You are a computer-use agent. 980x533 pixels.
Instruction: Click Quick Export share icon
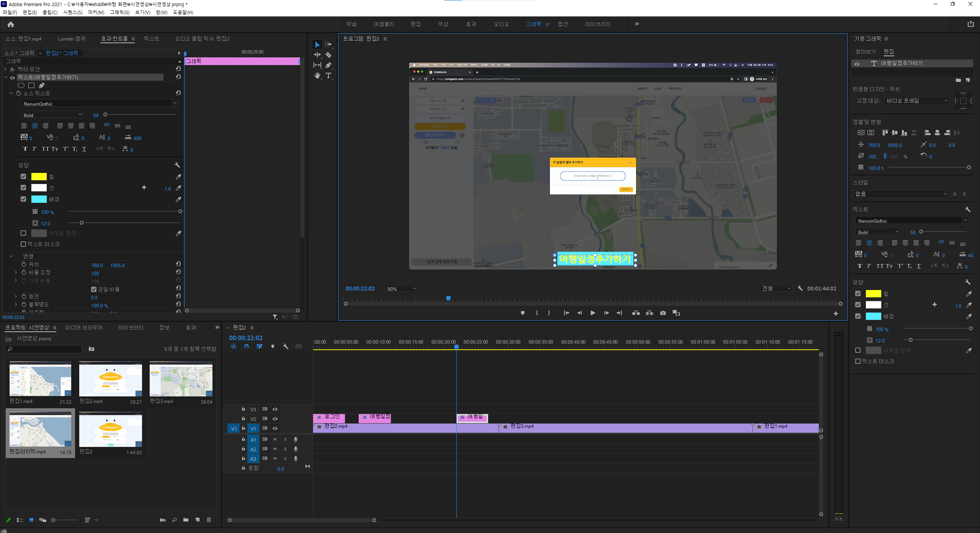[x=971, y=24]
